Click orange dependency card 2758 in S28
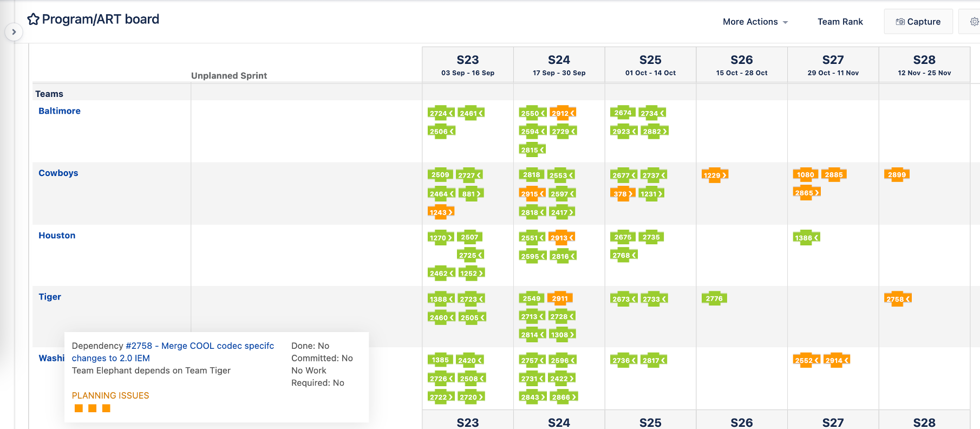The image size is (980, 429). (x=898, y=299)
